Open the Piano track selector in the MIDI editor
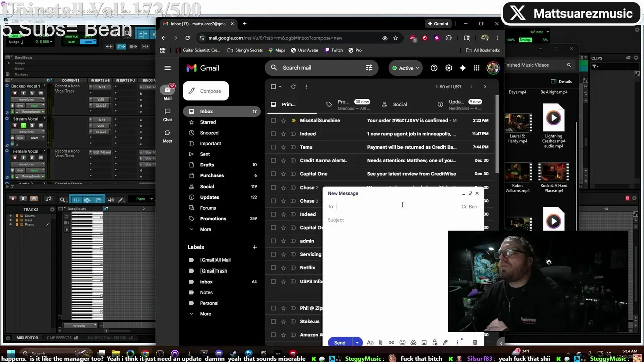Screen dimensions: 644x362 point(142,199)
